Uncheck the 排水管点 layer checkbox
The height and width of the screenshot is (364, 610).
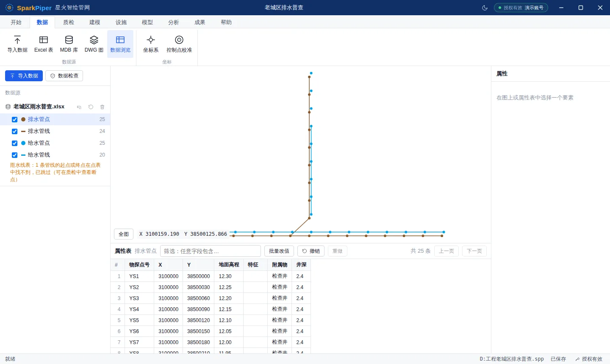tap(15, 120)
